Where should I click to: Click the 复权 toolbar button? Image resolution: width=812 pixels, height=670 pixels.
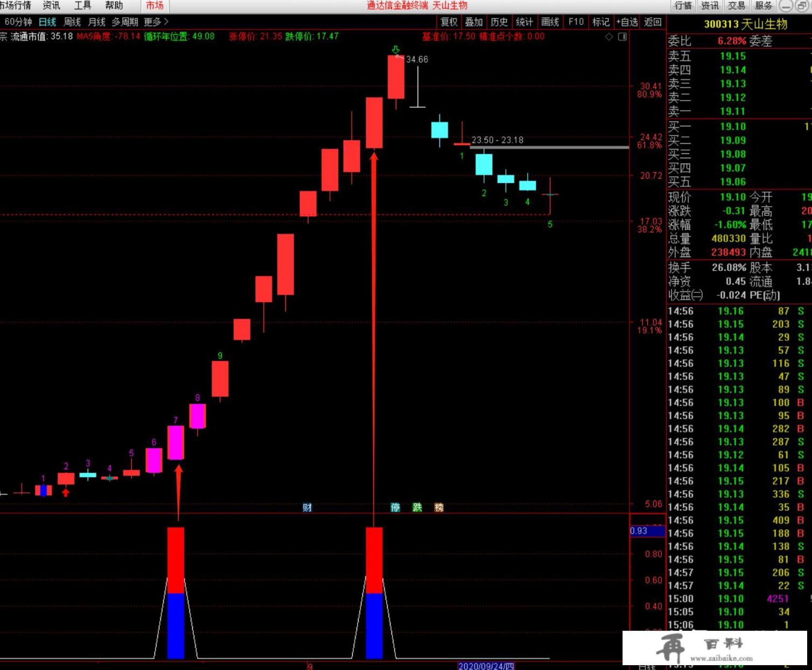pyautogui.click(x=449, y=22)
